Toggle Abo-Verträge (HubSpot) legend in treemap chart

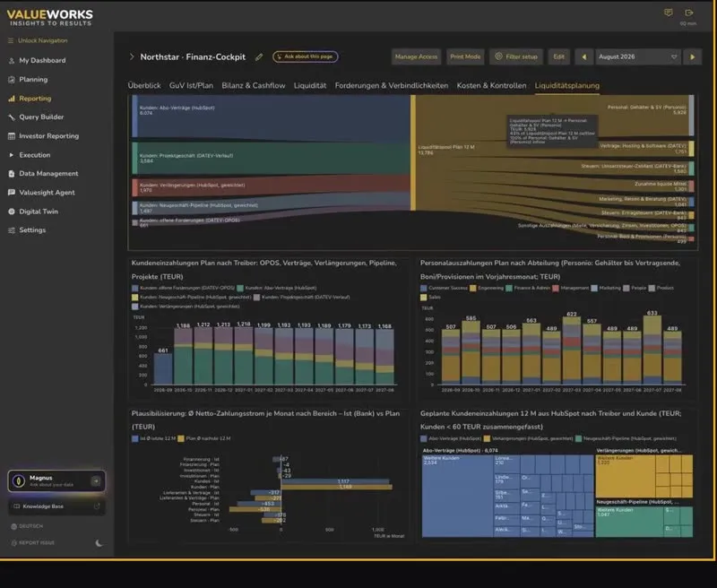click(451, 438)
